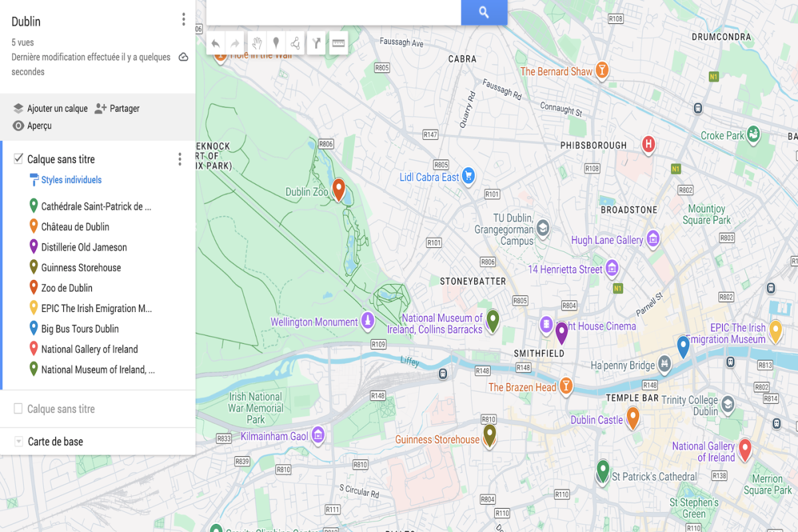Select Cathédrale Saint-Patrick in the layer list
This screenshot has height=532, width=798.
click(x=96, y=206)
